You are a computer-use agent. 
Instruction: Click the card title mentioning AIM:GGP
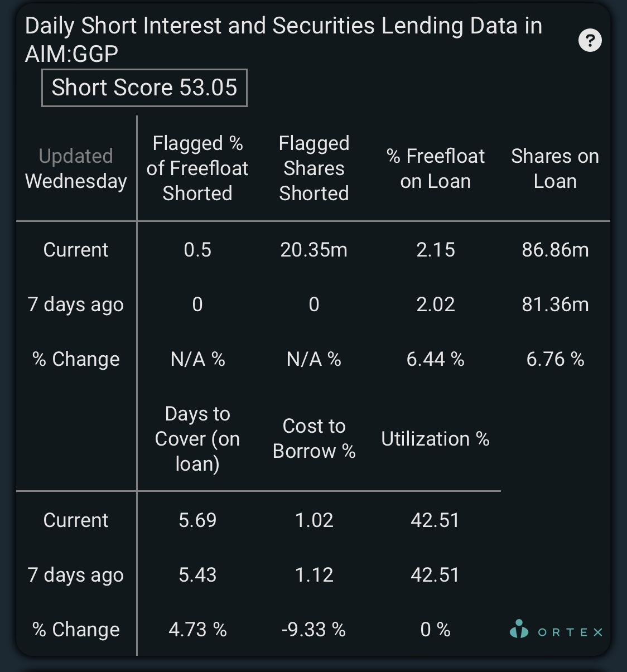[283, 40]
